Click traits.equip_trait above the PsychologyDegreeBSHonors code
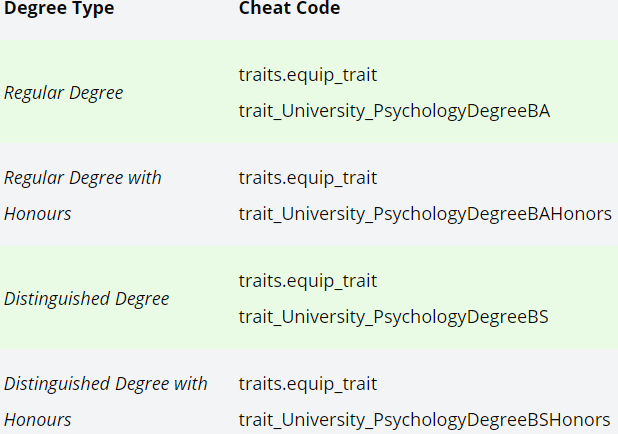This screenshot has width=618, height=434. [x=308, y=383]
